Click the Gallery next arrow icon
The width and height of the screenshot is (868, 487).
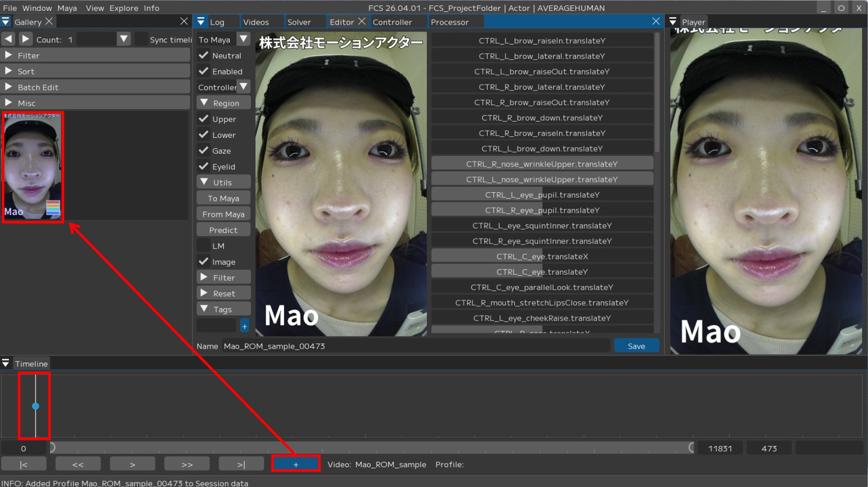26,39
